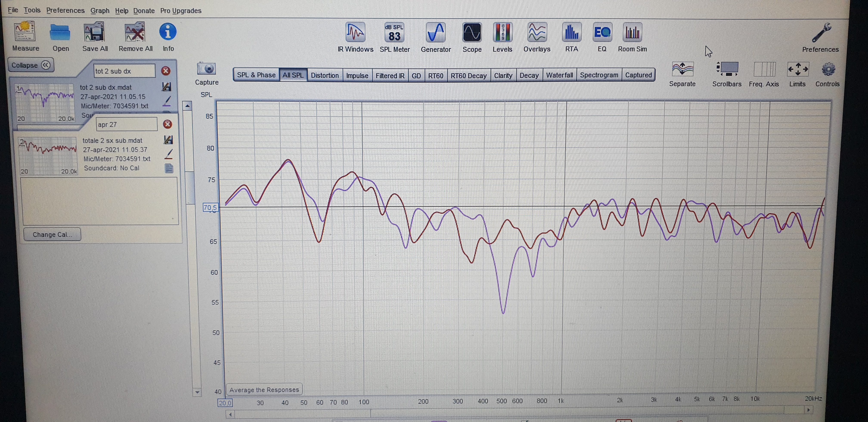The height and width of the screenshot is (422, 868).
Task: Delete the 'tot 2 sub dx' measurement
Action: (x=166, y=71)
